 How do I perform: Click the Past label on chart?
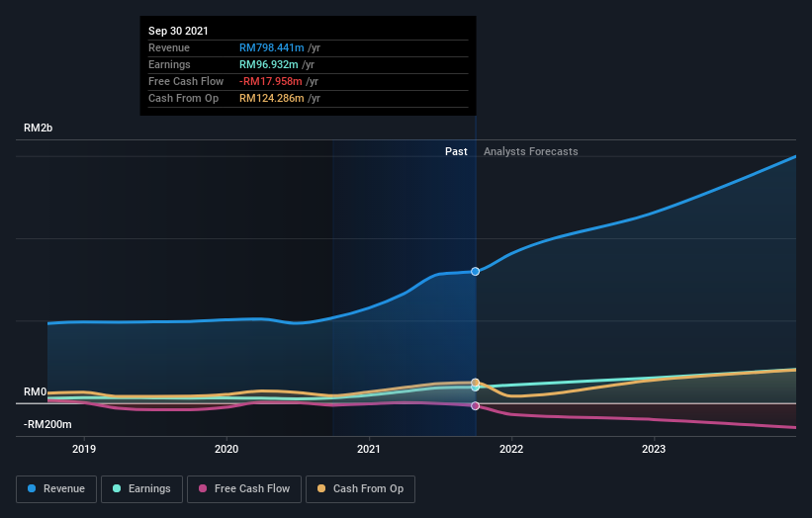coord(456,151)
